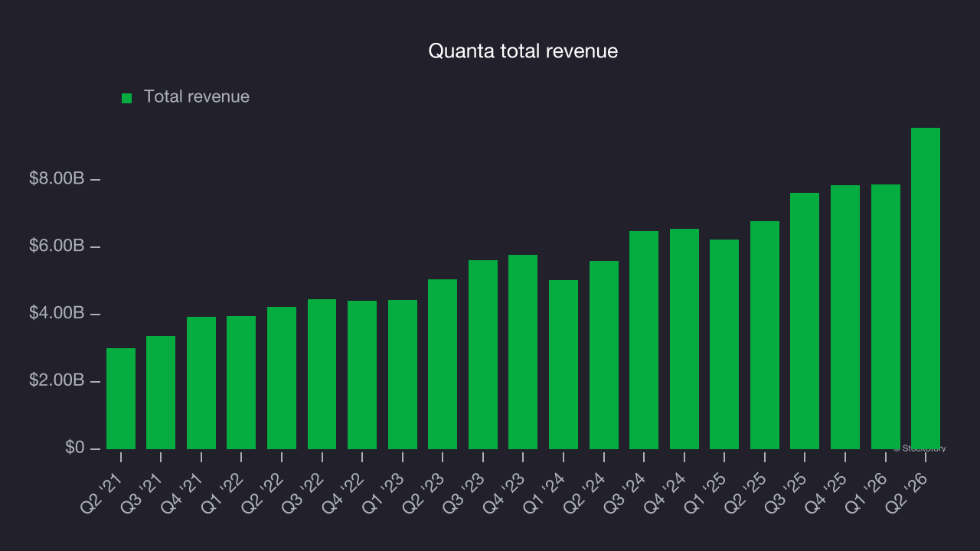Image resolution: width=980 pixels, height=551 pixels.
Task: Choose the Q3 '25 revenue bar
Action: pos(805,321)
